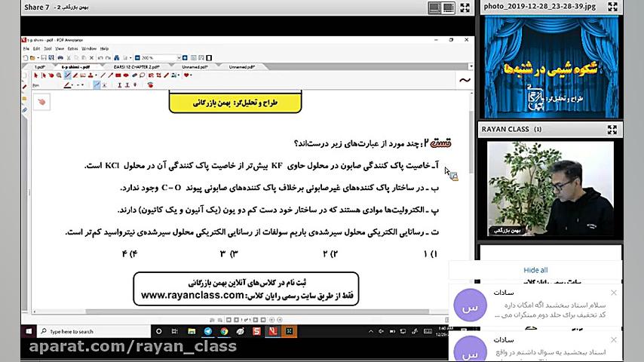
Task: Toggle the Share 7 panel layout icon
Action: pos(441,8)
